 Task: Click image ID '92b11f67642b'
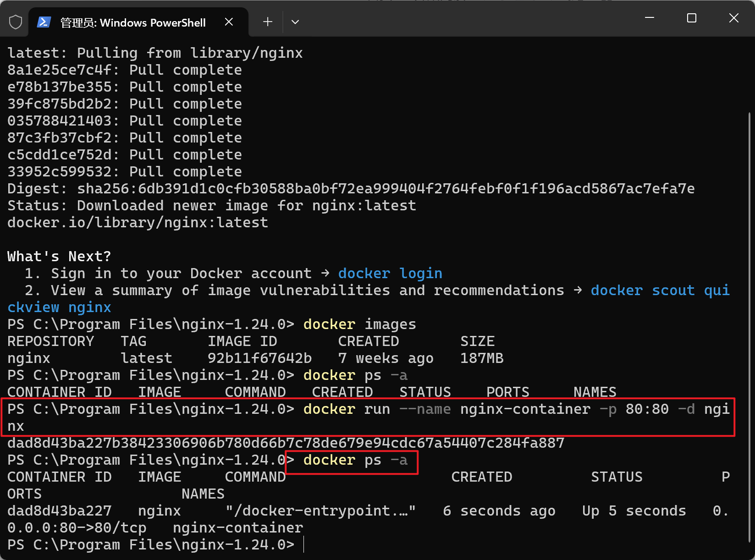click(x=259, y=358)
